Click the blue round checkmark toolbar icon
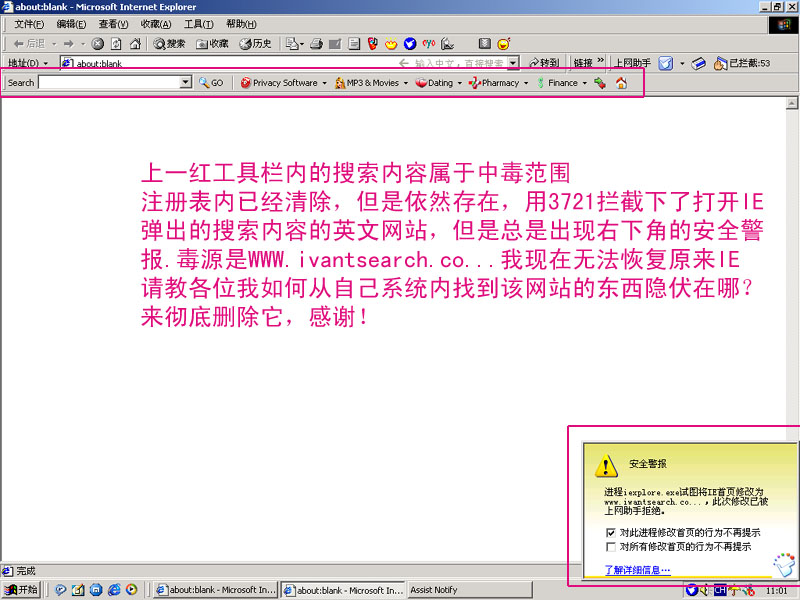The image size is (800, 600). pos(410,44)
